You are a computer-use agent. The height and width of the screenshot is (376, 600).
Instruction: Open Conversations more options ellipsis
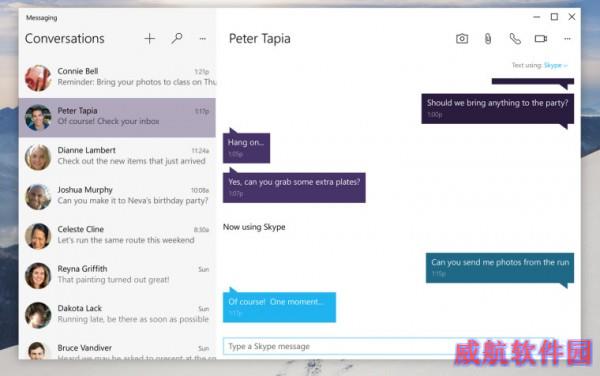pyautogui.click(x=203, y=39)
